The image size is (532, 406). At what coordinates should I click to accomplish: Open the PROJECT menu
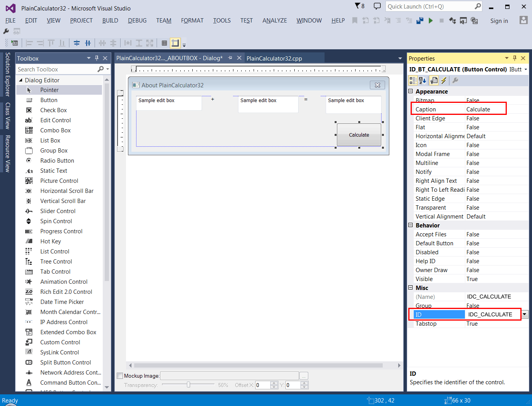point(81,21)
